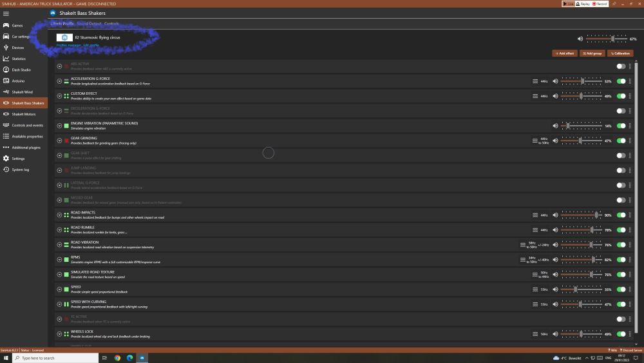Expand the Wheels Lock row
The width and height of the screenshot is (644, 363).
(x=59, y=334)
